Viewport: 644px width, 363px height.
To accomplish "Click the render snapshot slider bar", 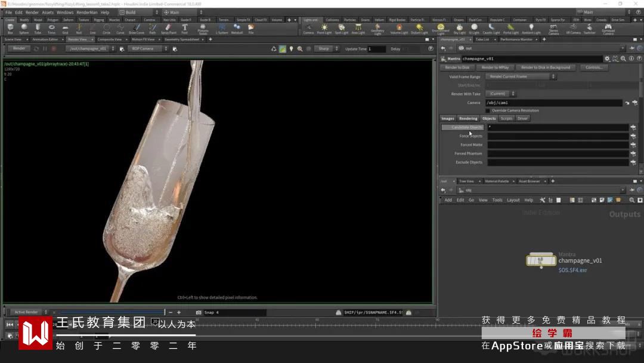I will tap(110, 312).
